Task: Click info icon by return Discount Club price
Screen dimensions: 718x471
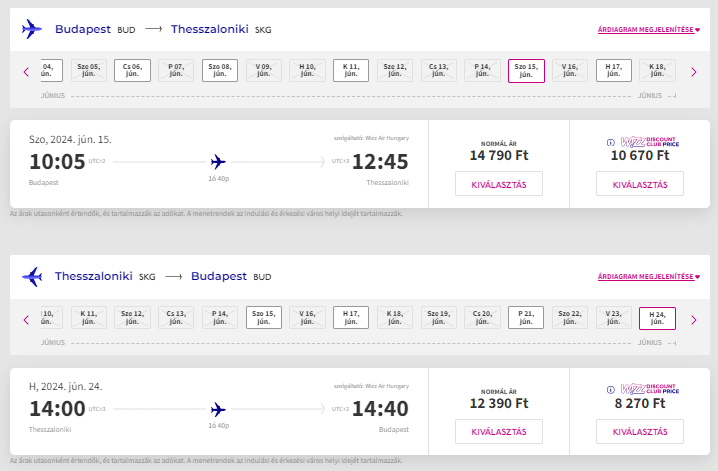Action: click(x=611, y=390)
